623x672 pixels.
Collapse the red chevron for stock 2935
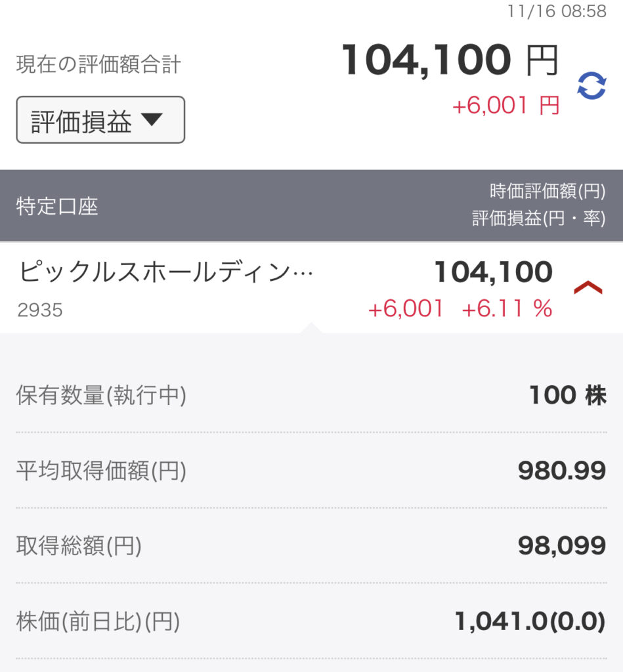pos(588,287)
